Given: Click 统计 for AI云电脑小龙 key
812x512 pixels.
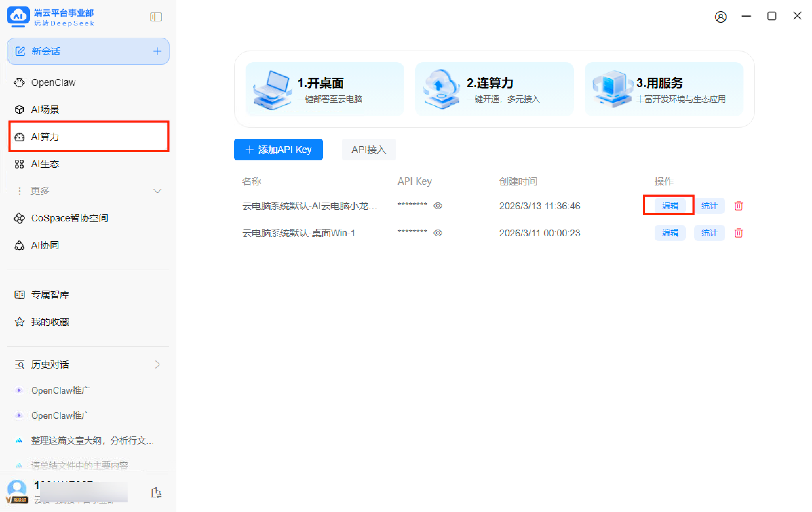Looking at the screenshot, I should pos(709,206).
